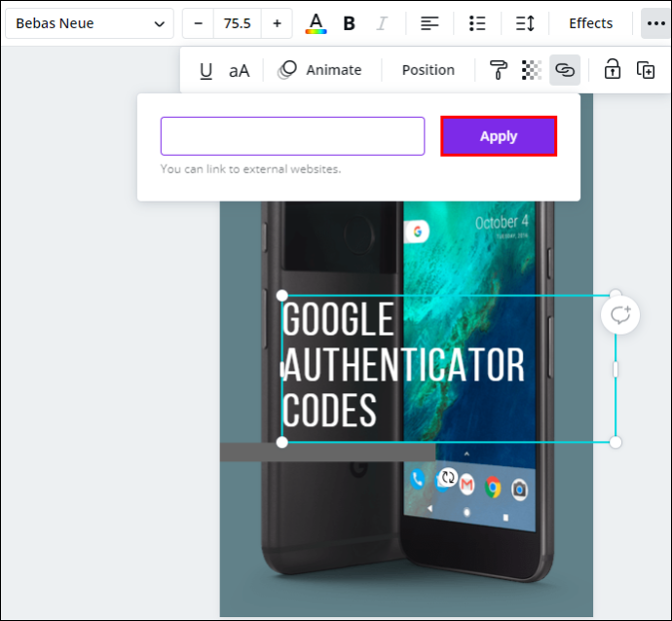
Task: Toggle bold formatting
Action: 350,23
